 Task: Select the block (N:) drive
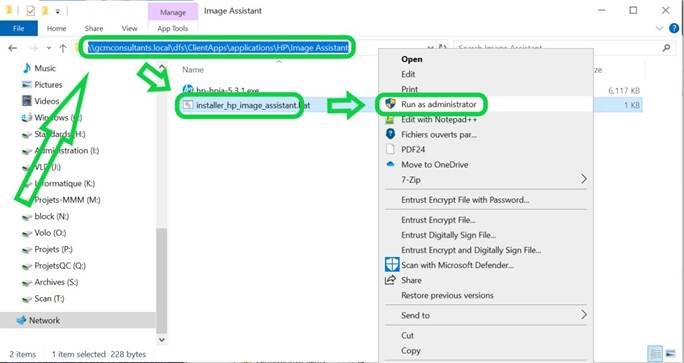(x=51, y=216)
